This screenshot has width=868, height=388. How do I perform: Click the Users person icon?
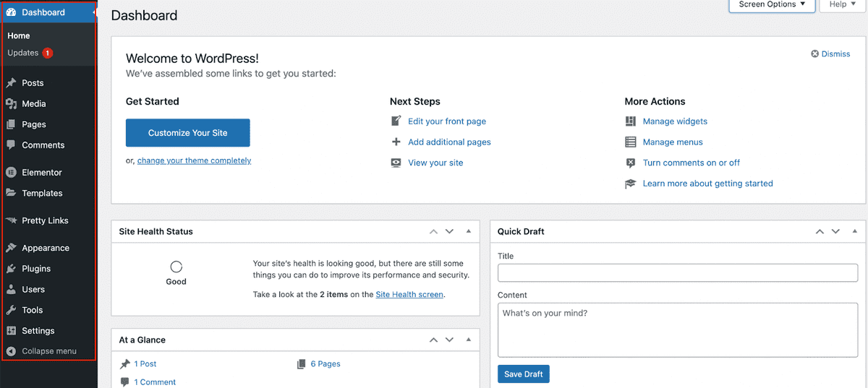tap(11, 289)
